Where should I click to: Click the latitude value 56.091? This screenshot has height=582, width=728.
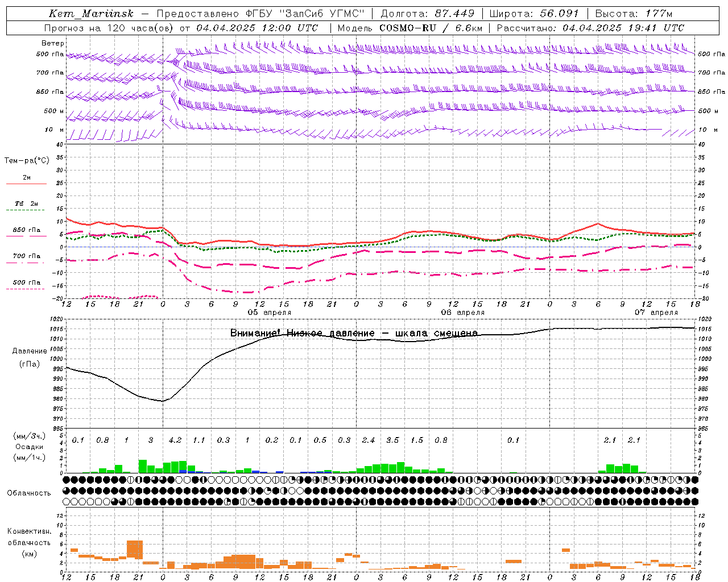click(x=559, y=14)
